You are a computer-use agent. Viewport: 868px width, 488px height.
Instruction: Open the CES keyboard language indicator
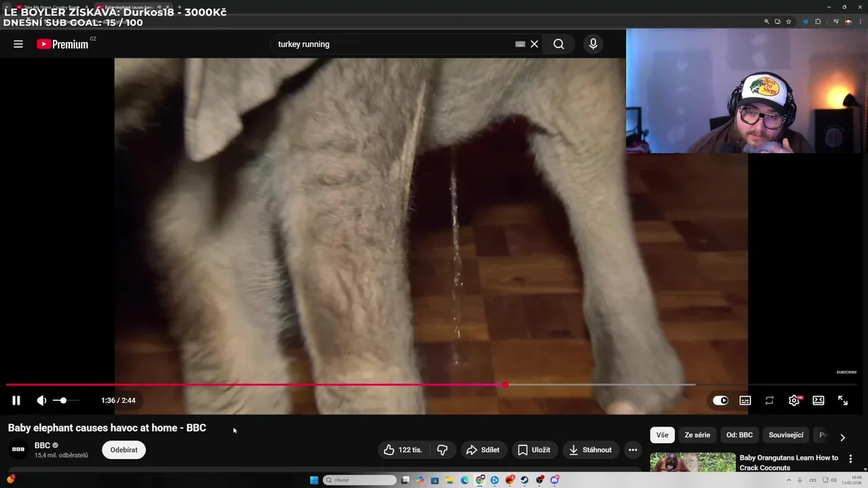pos(812,481)
